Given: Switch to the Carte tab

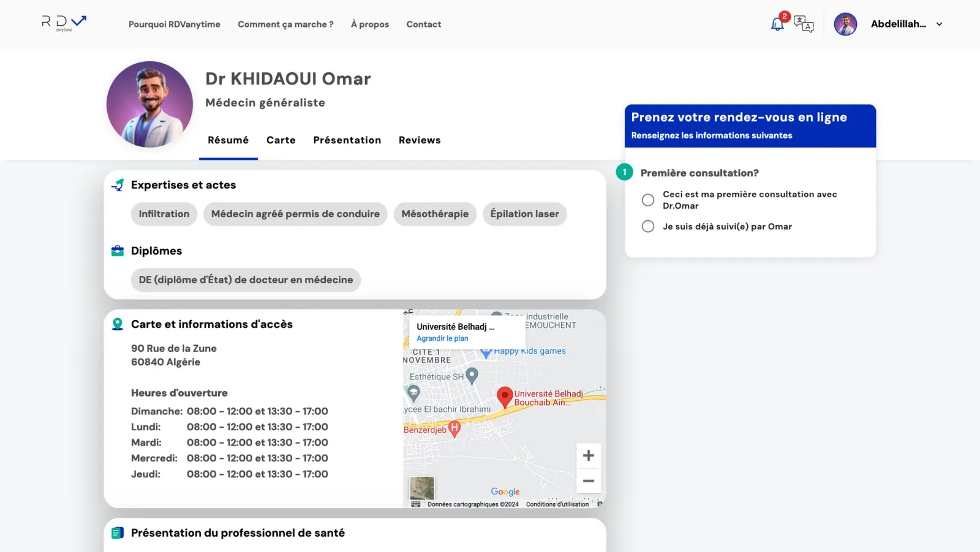Looking at the screenshot, I should [281, 140].
